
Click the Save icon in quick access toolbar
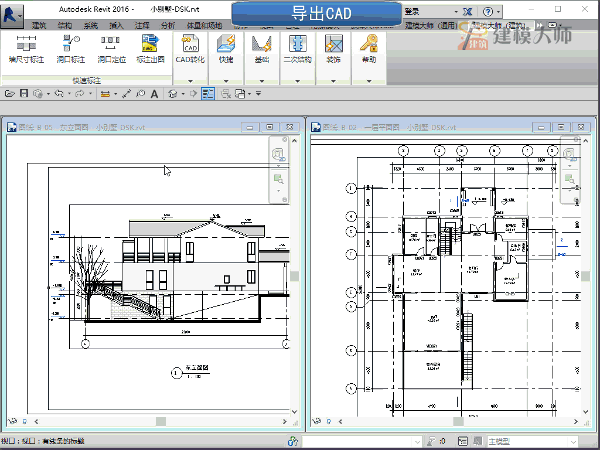pos(24,93)
